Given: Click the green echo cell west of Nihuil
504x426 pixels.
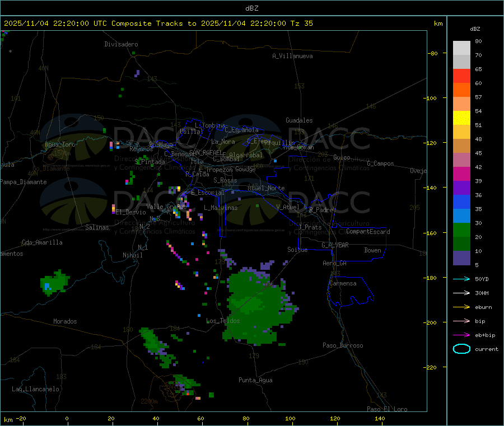Looking at the screenshot, I should 54,282.
